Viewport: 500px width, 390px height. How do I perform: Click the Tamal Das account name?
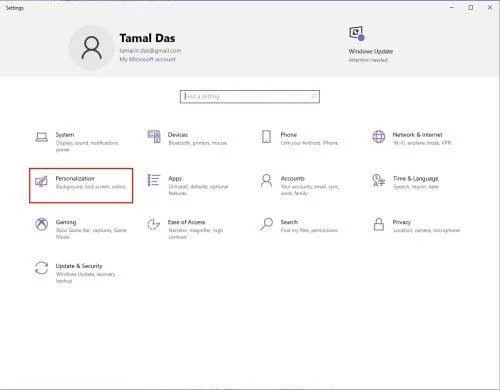(x=147, y=38)
